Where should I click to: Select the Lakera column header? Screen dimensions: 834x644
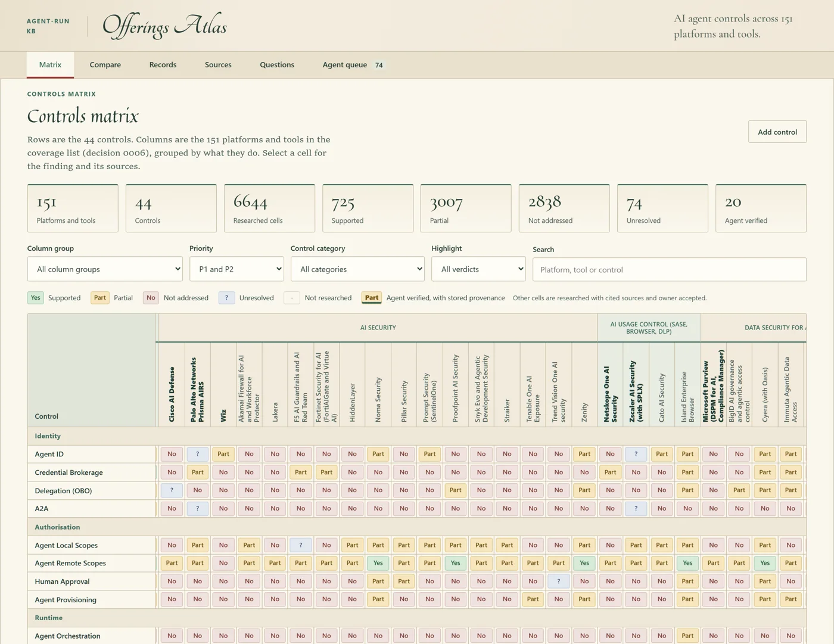coord(275,385)
